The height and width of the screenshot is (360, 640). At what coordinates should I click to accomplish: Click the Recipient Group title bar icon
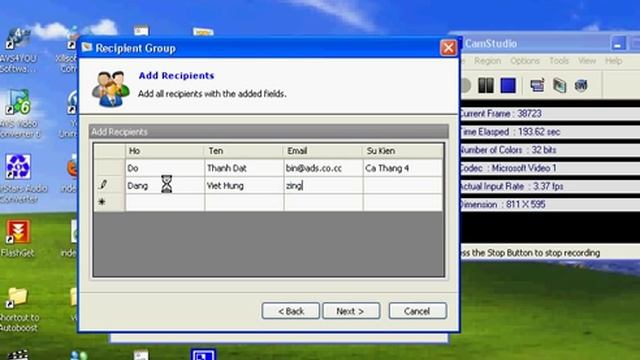[87, 47]
